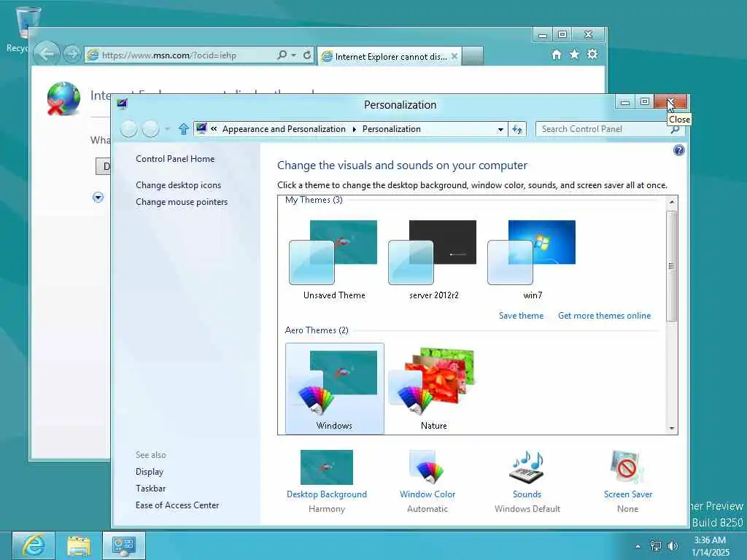Image resolution: width=747 pixels, height=560 pixels.
Task: Click the Window Color label link
Action: click(427, 494)
